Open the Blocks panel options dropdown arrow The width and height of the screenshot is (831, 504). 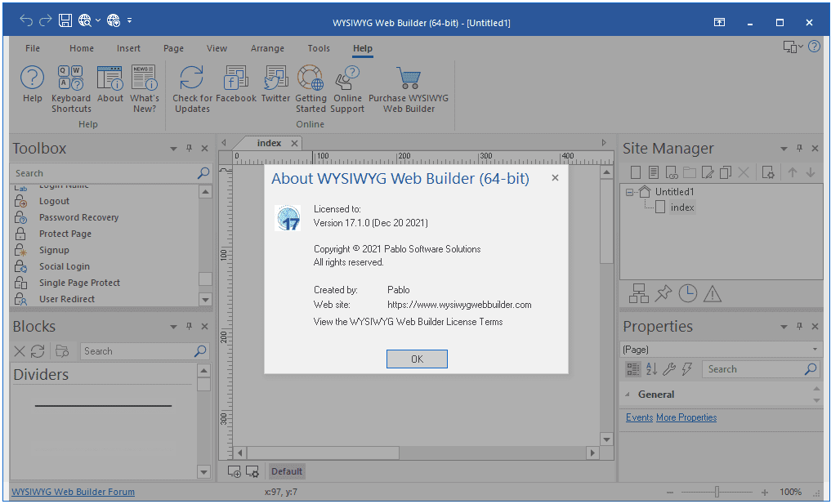tap(173, 327)
